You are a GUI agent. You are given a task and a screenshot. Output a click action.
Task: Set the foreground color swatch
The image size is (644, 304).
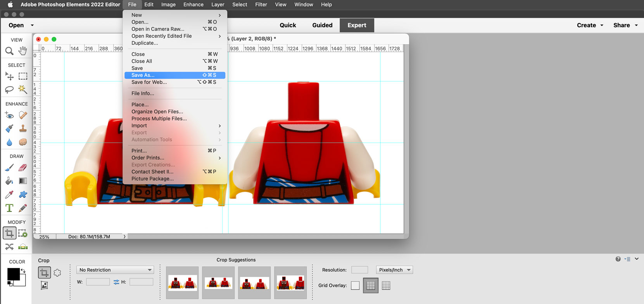13,274
